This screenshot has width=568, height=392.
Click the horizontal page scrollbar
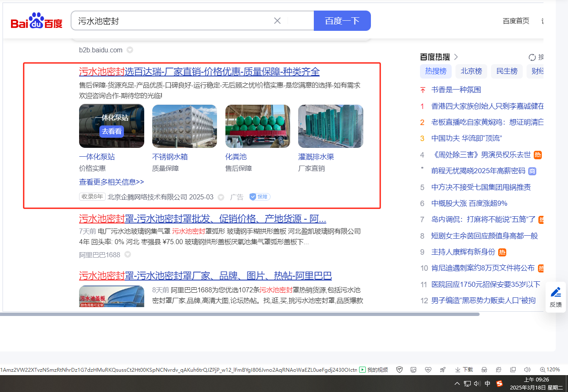point(240,314)
